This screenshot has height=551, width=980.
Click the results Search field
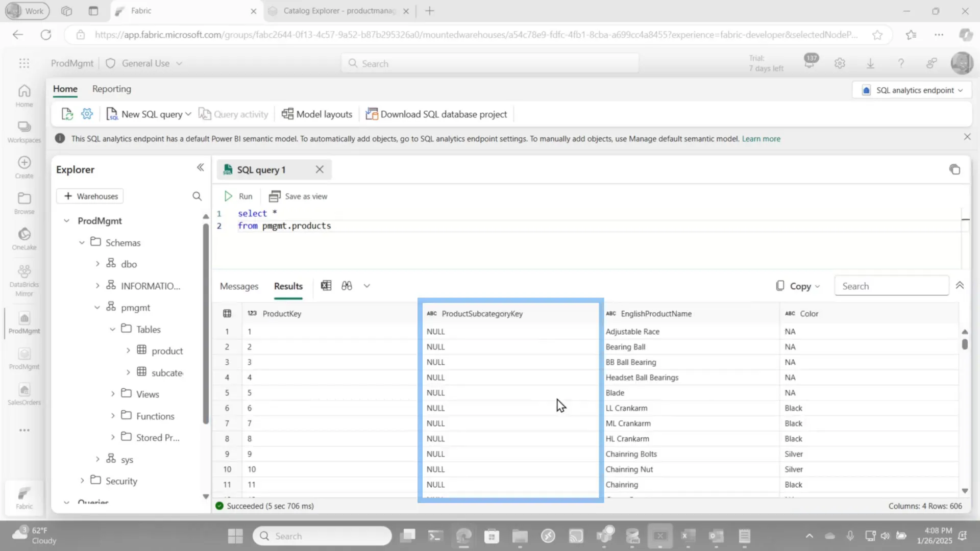pos(891,286)
